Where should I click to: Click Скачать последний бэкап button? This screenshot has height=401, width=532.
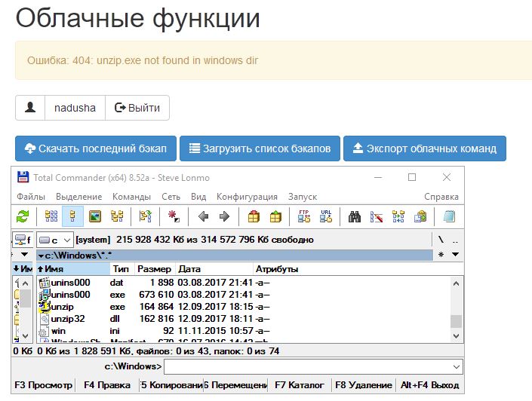click(96, 148)
